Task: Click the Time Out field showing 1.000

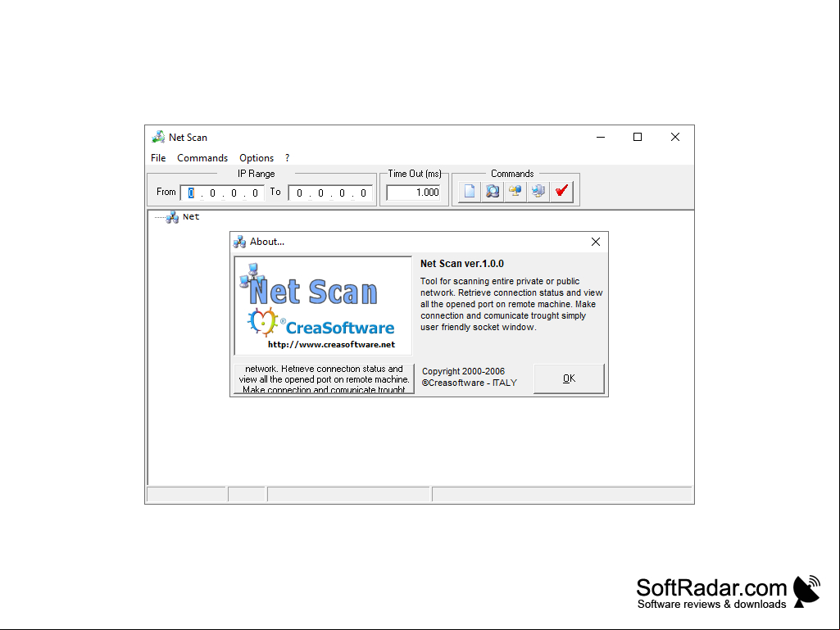Action: coord(414,193)
